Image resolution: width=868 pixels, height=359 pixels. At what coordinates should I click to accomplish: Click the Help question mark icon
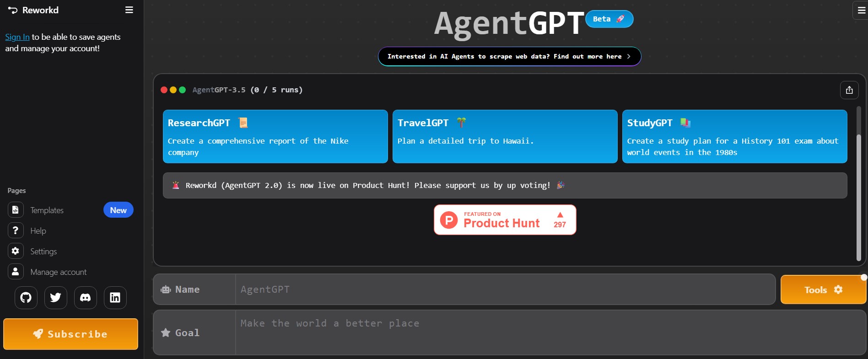point(16,230)
